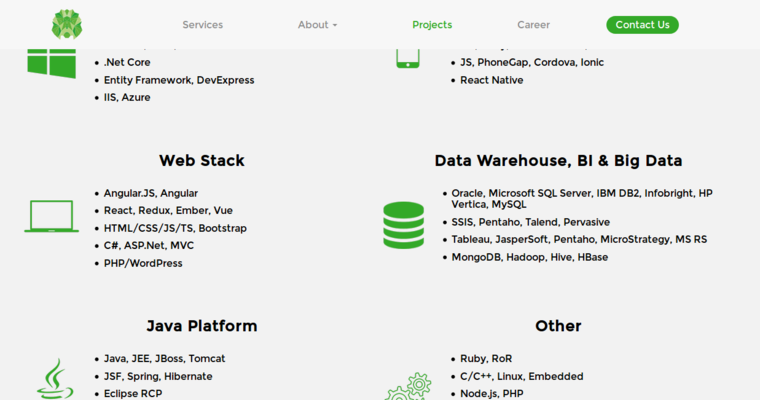760x400 pixels.
Task: Click the Windows logo icon
Action: coord(51,61)
